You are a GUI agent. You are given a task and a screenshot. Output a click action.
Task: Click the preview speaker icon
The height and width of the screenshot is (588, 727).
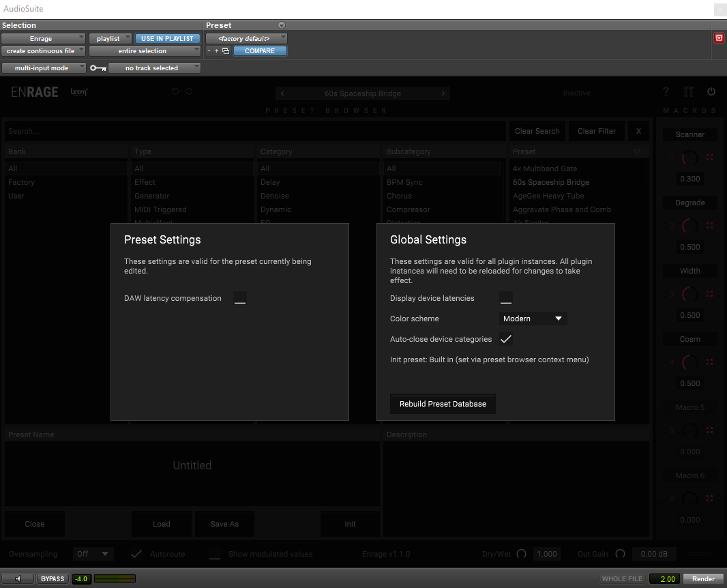click(18, 579)
